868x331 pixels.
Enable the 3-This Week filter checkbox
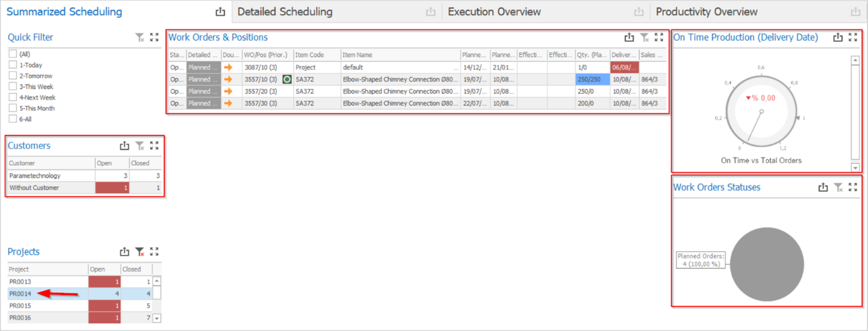pos(13,87)
